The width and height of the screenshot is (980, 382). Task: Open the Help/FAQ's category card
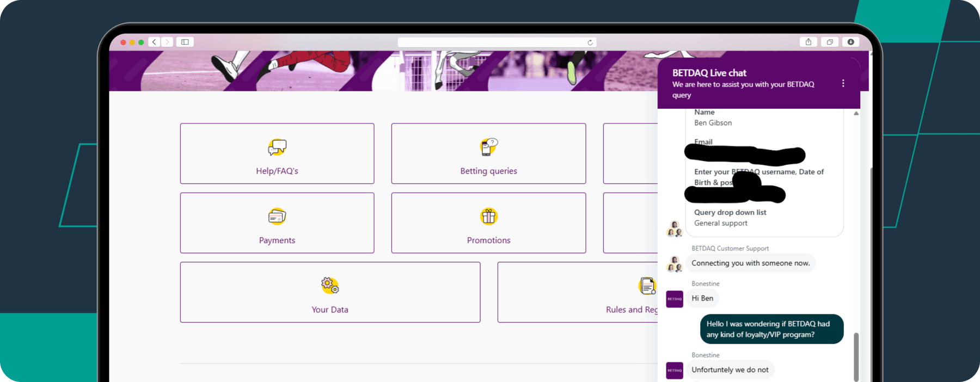click(x=277, y=153)
